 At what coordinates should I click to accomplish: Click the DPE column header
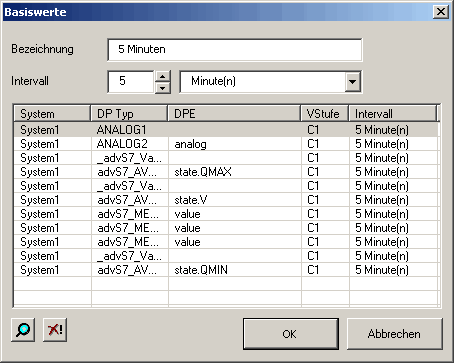[234, 114]
